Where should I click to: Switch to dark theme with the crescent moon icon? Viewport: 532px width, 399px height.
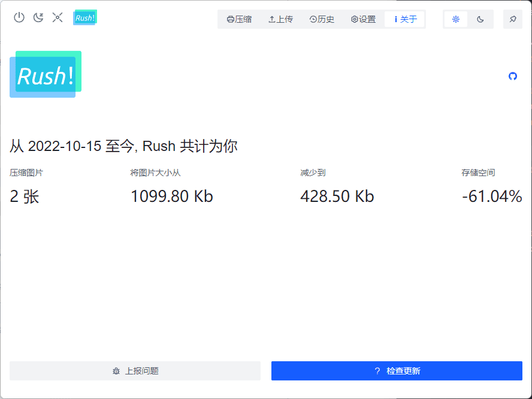(x=480, y=19)
